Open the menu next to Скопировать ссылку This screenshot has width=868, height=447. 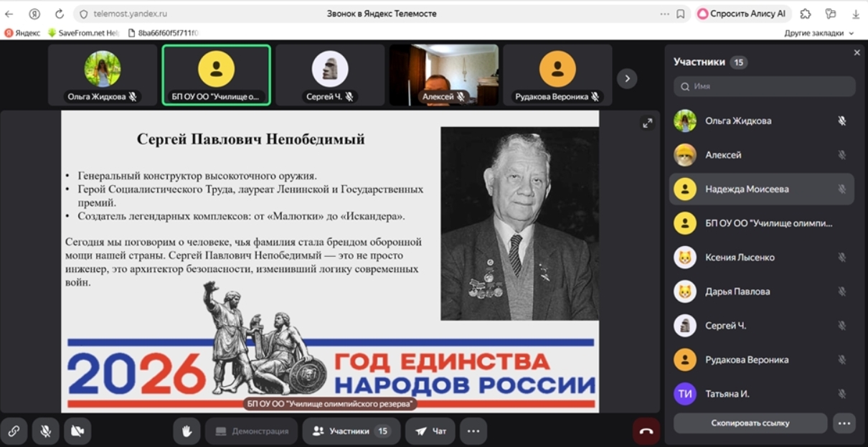844,423
